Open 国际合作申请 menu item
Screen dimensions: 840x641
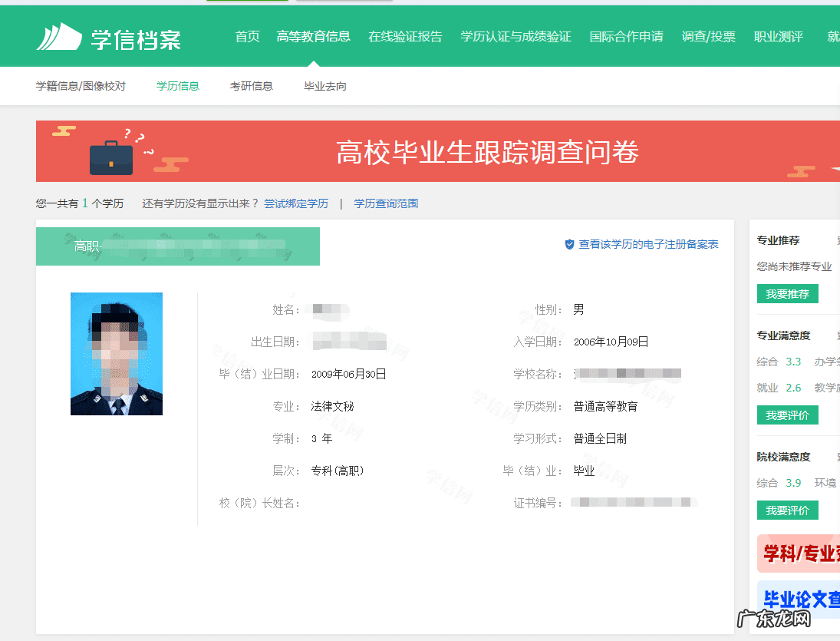coord(626,36)
